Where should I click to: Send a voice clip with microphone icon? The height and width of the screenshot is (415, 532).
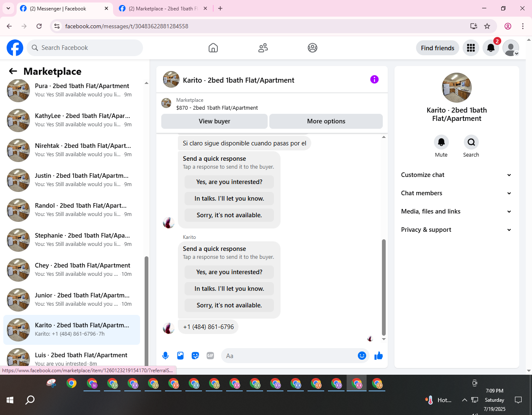165,356
